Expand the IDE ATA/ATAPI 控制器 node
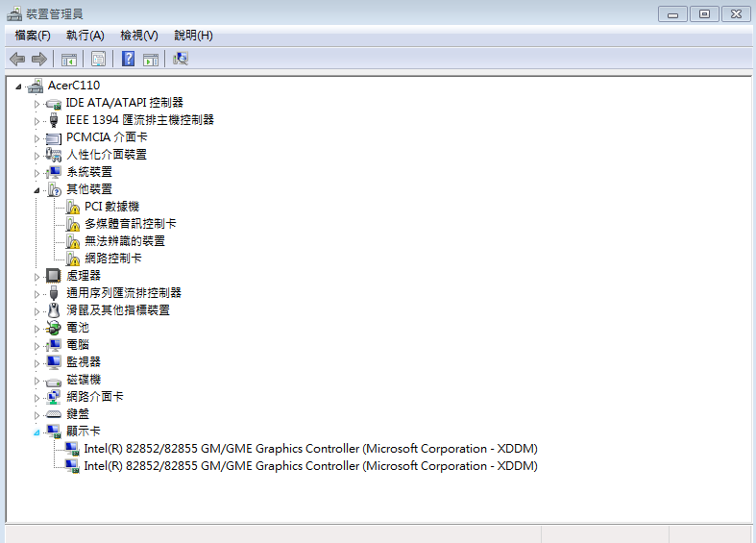The width and height of the screenshot is (756, 543). pyautogui.click(x=37, y=104)
